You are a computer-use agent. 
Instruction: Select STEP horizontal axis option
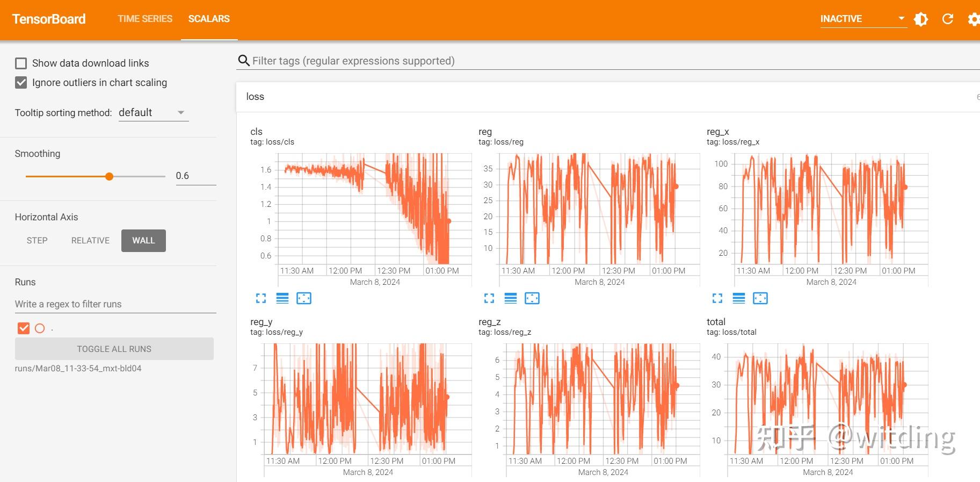pos(37,241)
